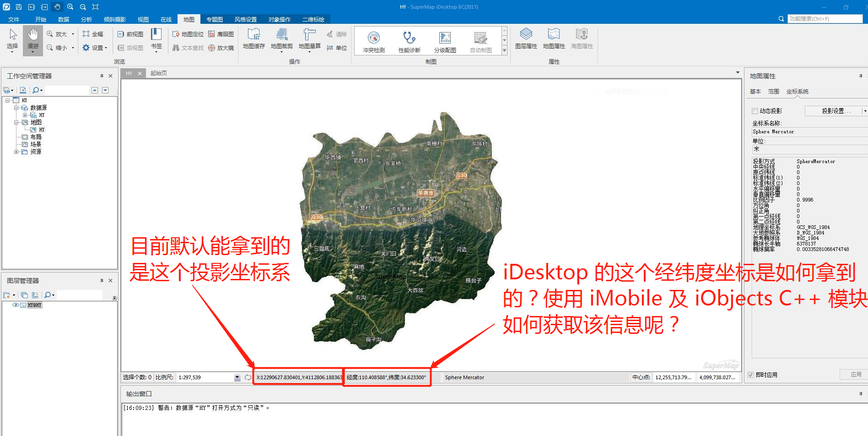868x436 pixels.
Task: Switch to the 风格设置 ribbon tab
Action: pos(246,19)
